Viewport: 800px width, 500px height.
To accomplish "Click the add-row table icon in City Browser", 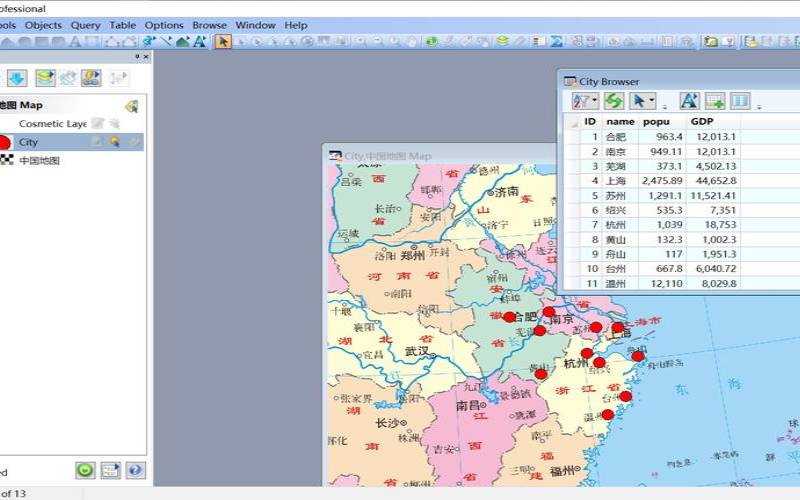I will tap(714, 101).
